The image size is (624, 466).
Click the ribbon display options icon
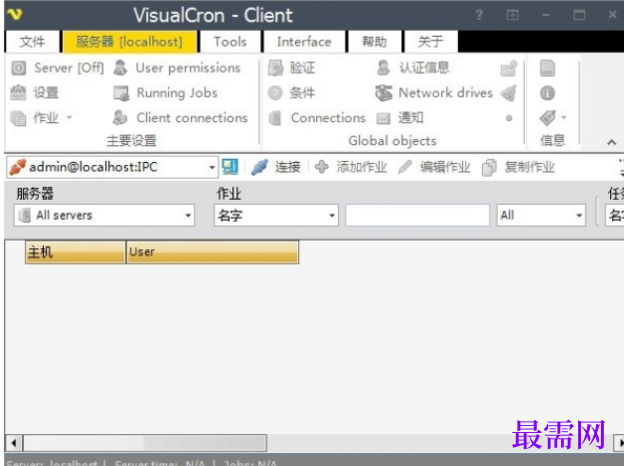(x=513, y=15)
